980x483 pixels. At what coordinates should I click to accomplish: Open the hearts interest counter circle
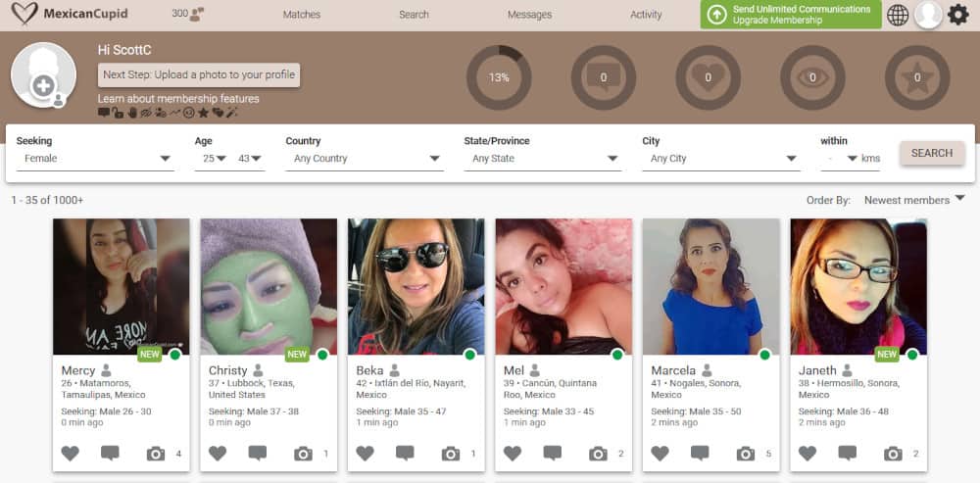pyautogui.click(x=709, y=77)
